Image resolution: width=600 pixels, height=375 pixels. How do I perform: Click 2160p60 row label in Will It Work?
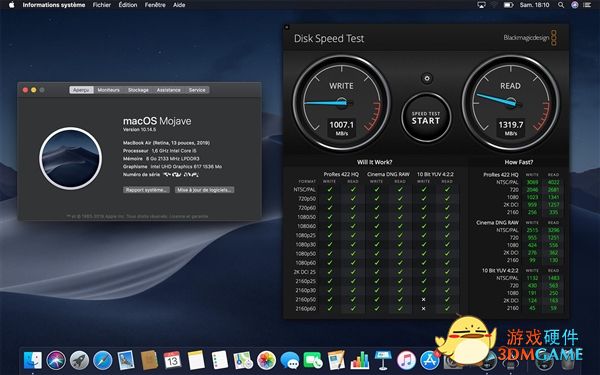306,308
